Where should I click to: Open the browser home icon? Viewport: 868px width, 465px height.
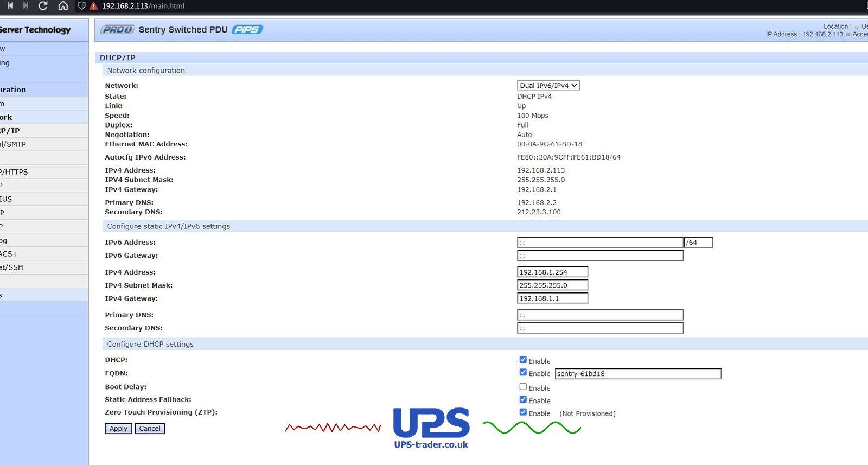(x=63, y=5)
